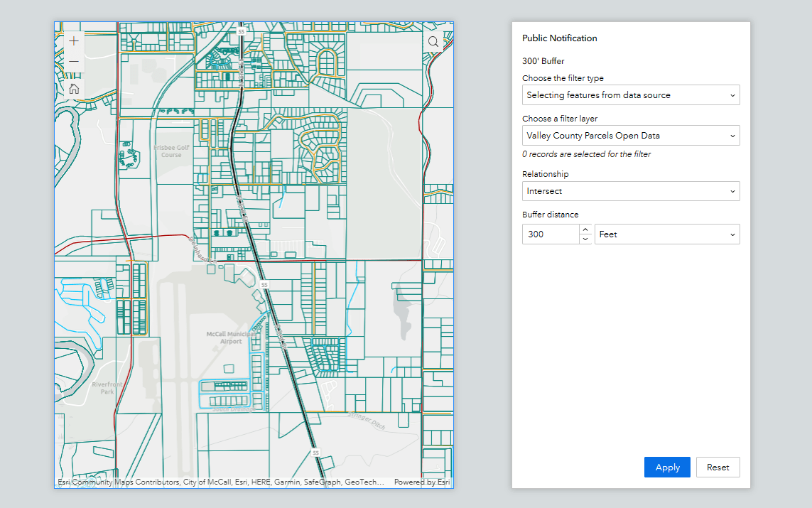Reset the Public Notification filter settings
812x508 pixels.
pyautogui.click(x=718, y=467)
